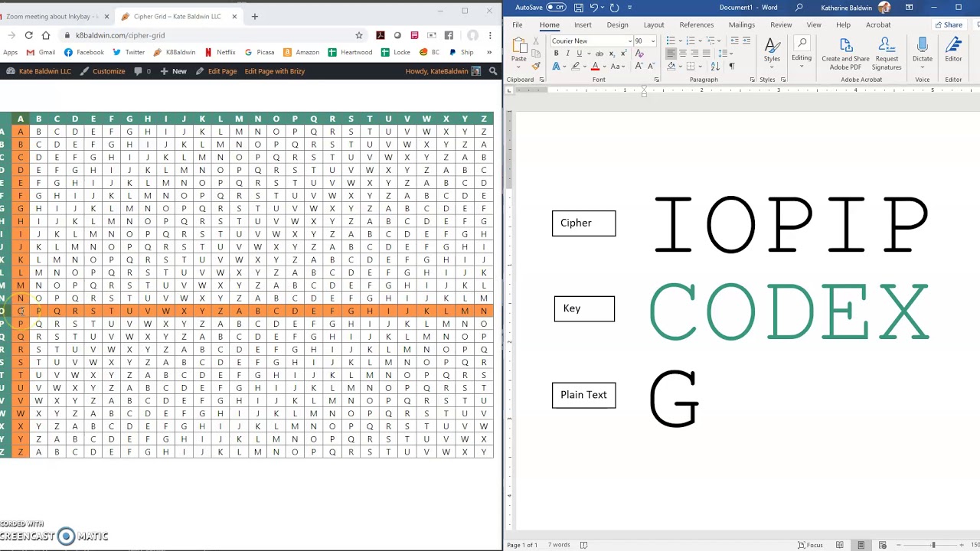This screenshot has width=980, height=551.
Task: Toggle Bold formatting
Action: 556,54
